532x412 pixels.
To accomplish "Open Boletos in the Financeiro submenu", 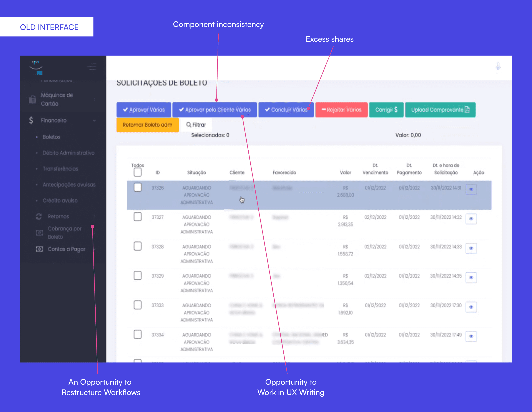I will click(52, 137).
